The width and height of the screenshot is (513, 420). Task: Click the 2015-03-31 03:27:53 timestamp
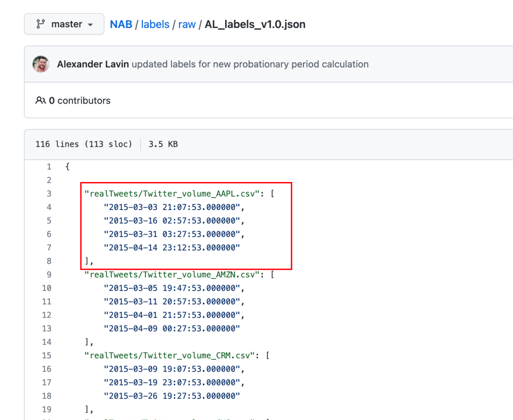172,234
